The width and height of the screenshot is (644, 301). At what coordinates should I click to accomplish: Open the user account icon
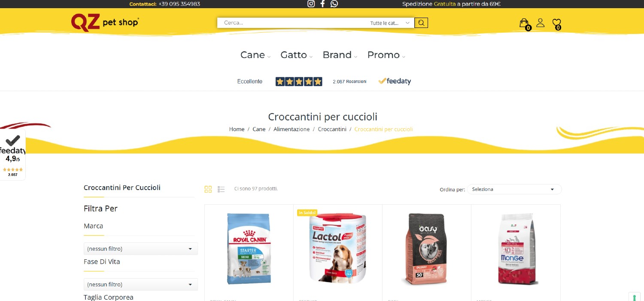(x=541, y=22)
